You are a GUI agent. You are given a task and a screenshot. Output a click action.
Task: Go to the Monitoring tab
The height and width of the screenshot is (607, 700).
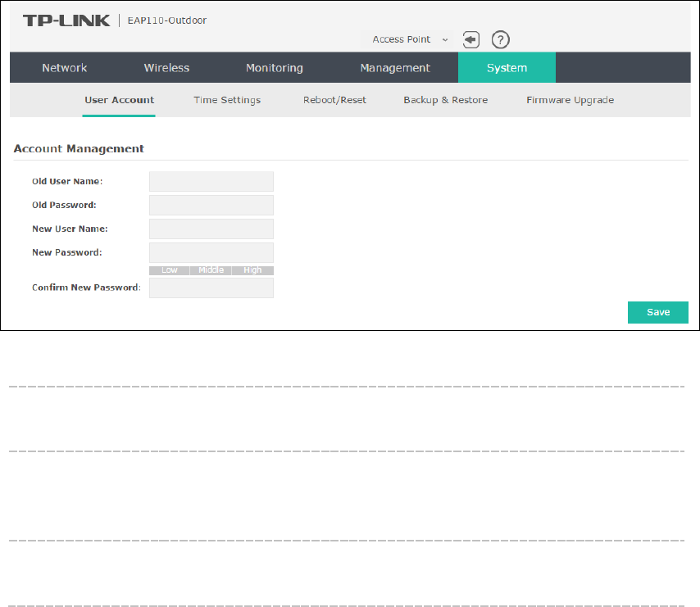click(x=274, y=68)
